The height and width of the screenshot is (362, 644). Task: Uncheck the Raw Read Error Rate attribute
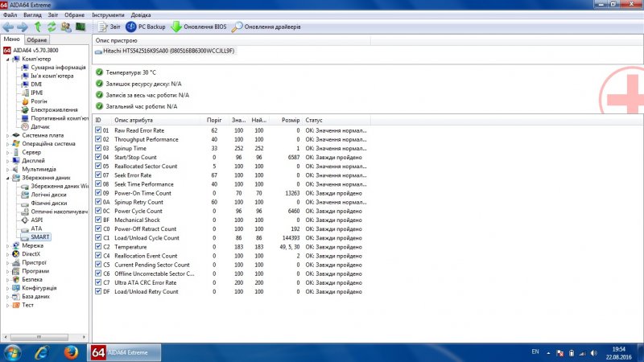point(98,130)
